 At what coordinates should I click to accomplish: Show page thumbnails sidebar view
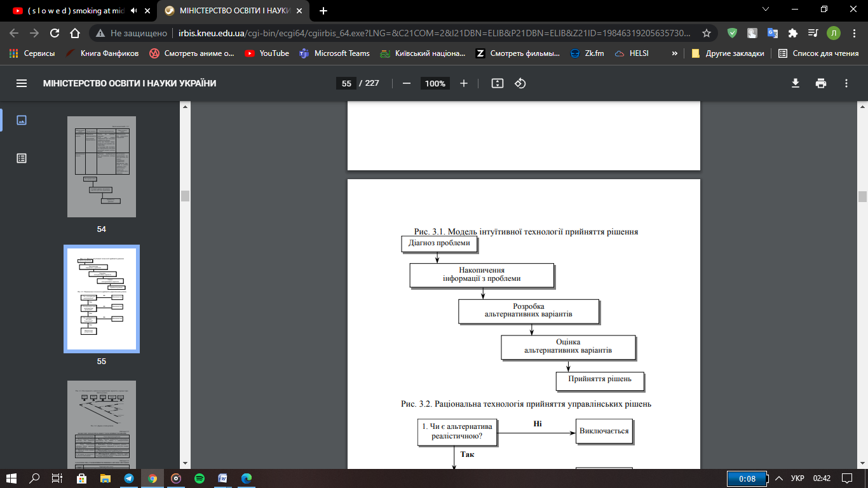(x=22, y=119)
